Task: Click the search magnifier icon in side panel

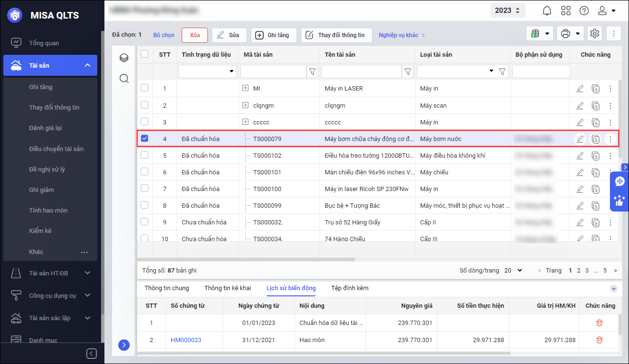Action: point(124,79)
